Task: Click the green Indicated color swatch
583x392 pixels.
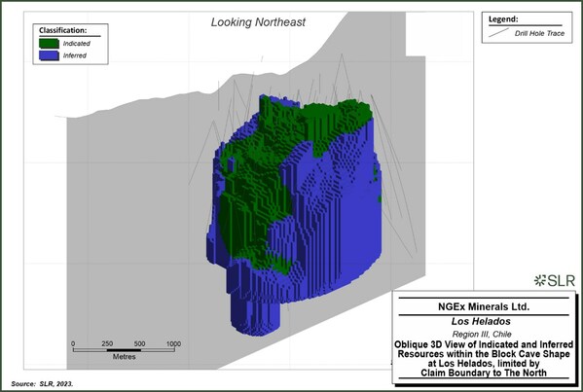Action: coord(49,44)
